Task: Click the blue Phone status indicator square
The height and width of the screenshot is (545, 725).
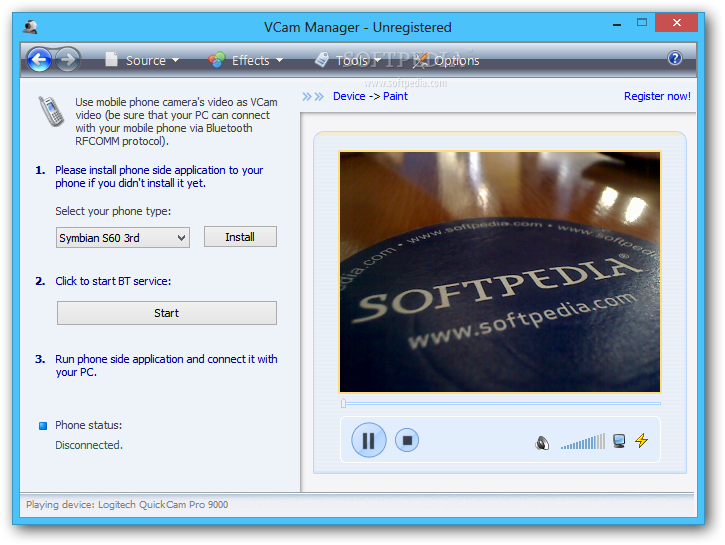Action: (43, 426)
